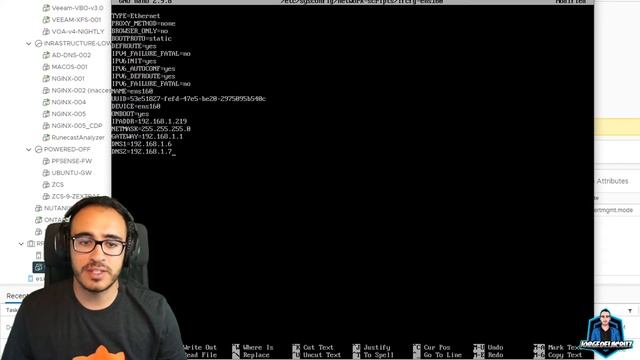Click the NGINX-005 VM icon
Image resolution: width=640 pixels, height=360 pixels.
pyautogui.click(x=46, y=114)
